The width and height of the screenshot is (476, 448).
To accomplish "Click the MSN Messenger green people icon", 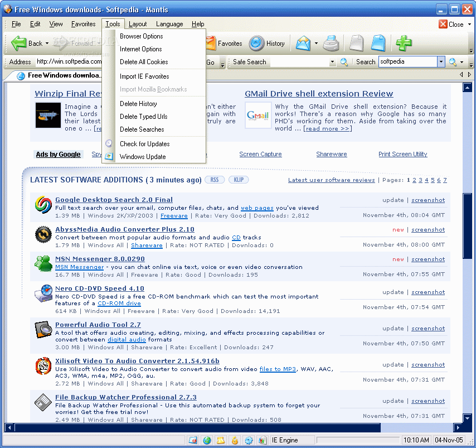I will click(43, 263).
